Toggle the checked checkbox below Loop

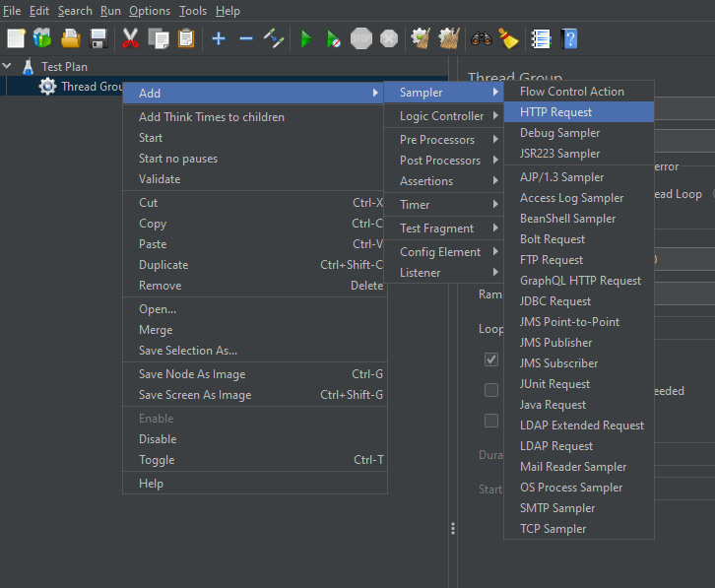pos(491,359)
